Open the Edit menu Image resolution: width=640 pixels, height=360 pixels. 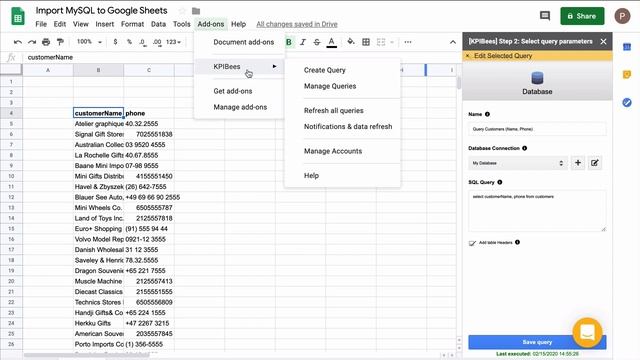[x=60, y=24]
